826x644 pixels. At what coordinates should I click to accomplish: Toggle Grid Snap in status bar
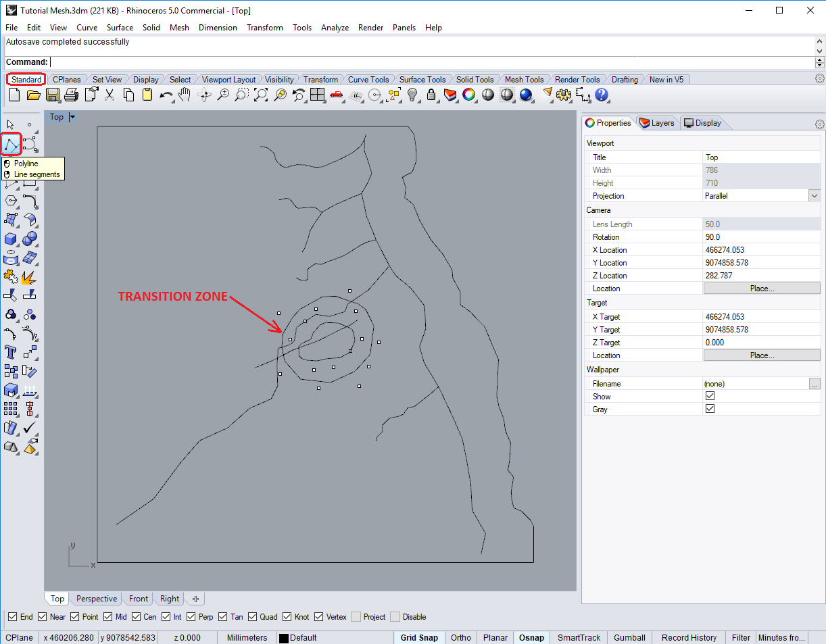click(x=419, y=637)
